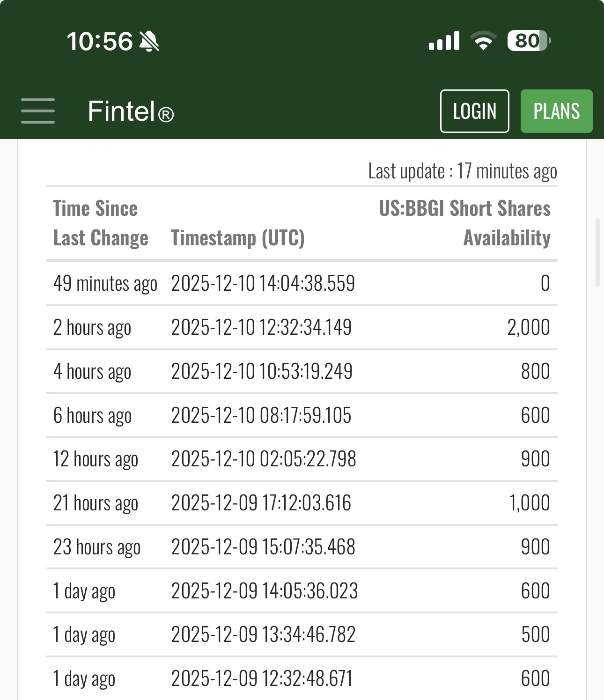
Task: Tap the 10:56 clock in status bar
Action: (100, 41)
